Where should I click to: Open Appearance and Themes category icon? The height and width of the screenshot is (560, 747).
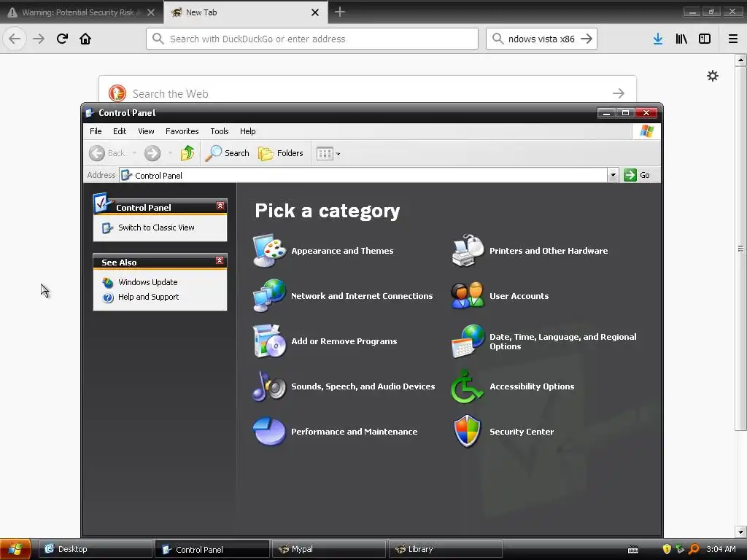click(x=269, y=251)
